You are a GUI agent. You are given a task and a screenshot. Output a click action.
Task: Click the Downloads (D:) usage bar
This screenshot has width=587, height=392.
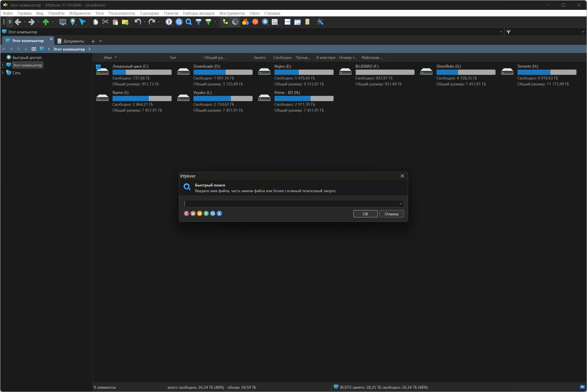point(223,72)
